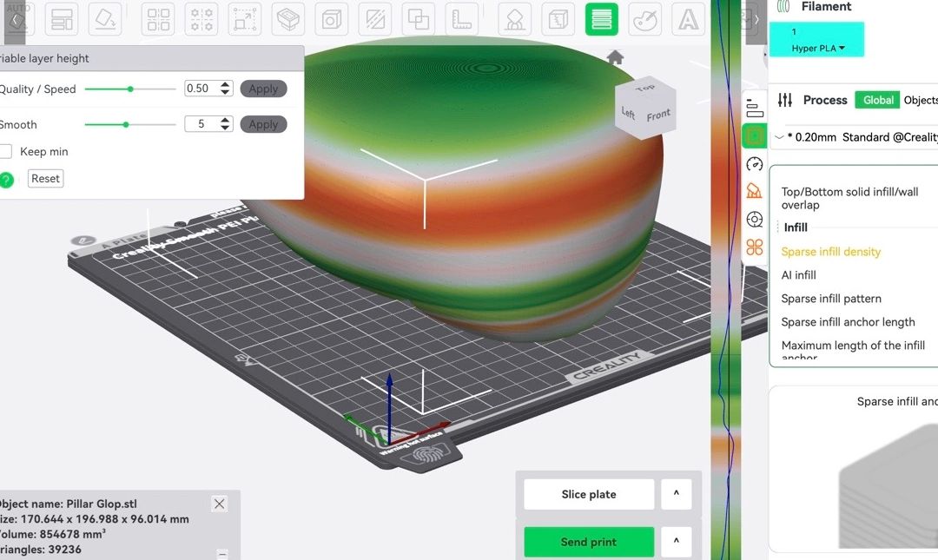Image resolution: width=938 pixels, height=560 pixels.
Task: Click the Process sliders icon
Action: [x=785, y=100]
